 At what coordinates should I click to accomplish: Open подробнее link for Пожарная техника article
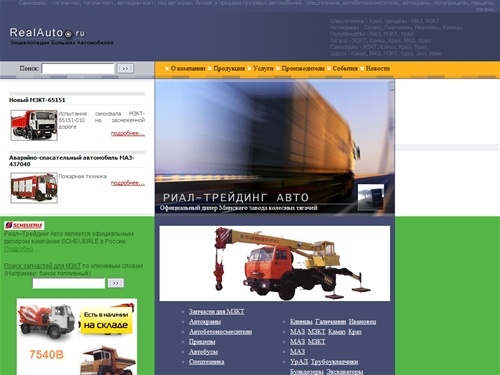[x=128, y=183]
